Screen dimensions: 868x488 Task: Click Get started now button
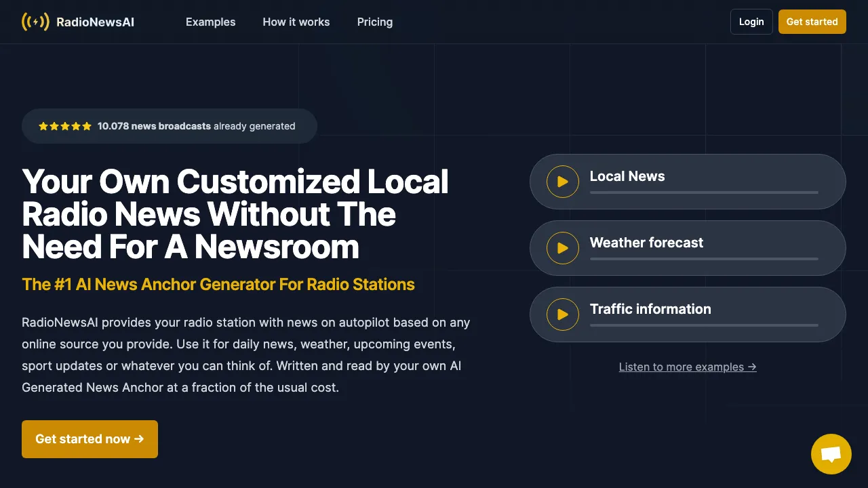[90, 439]
